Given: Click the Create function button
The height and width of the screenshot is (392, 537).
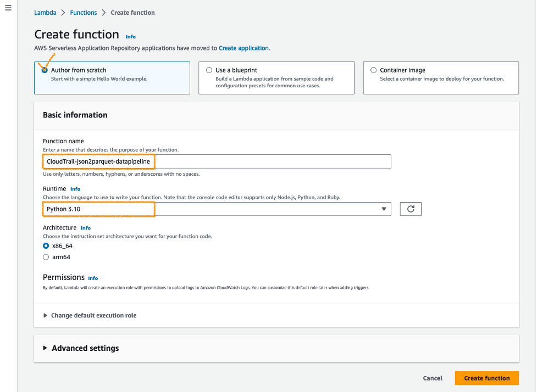Looking at the screenshot, I should tap(486, 378).
